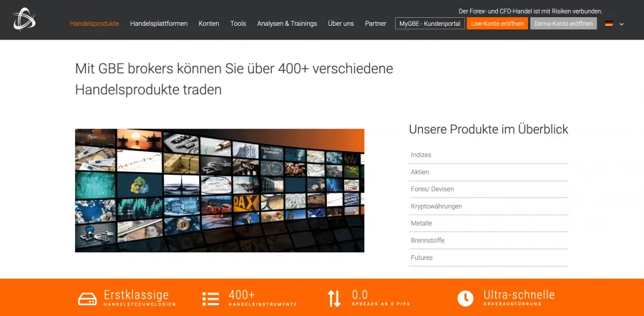Click the '400+' Handelsinstrumente text
This screenshot has height=316, width=644.
pyautogui.click(x=263, y=298)
